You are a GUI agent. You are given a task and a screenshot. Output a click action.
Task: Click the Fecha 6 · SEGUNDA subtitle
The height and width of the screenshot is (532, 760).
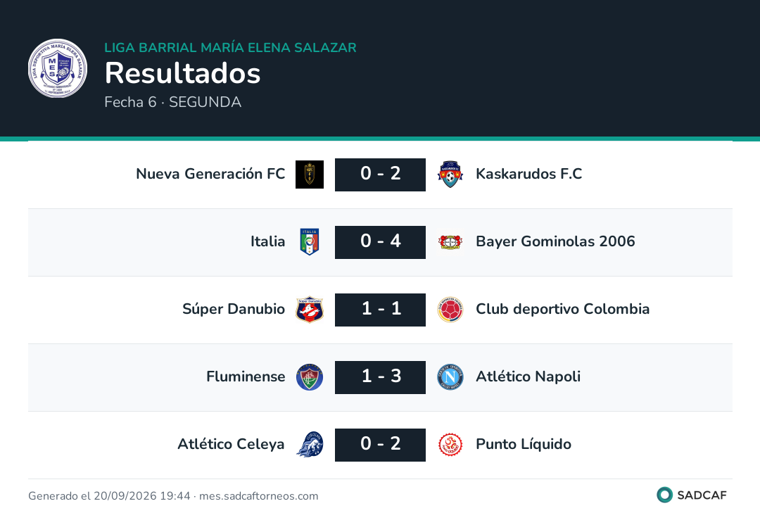172,102
